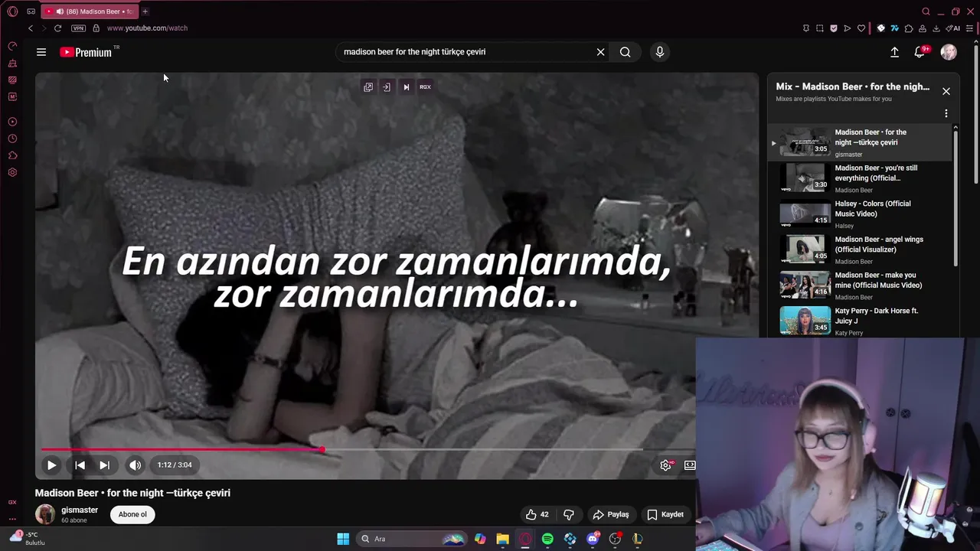The image size is (980, 551).
Task: Open Spotify from the taskbar
Action: pyautogui.click(x=547, y=539)
